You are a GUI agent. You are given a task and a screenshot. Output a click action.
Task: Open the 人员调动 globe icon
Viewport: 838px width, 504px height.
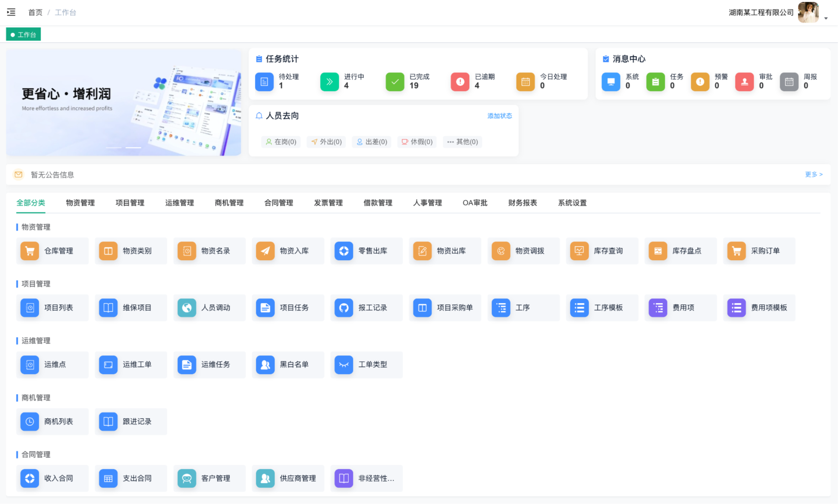pos(186,308)
